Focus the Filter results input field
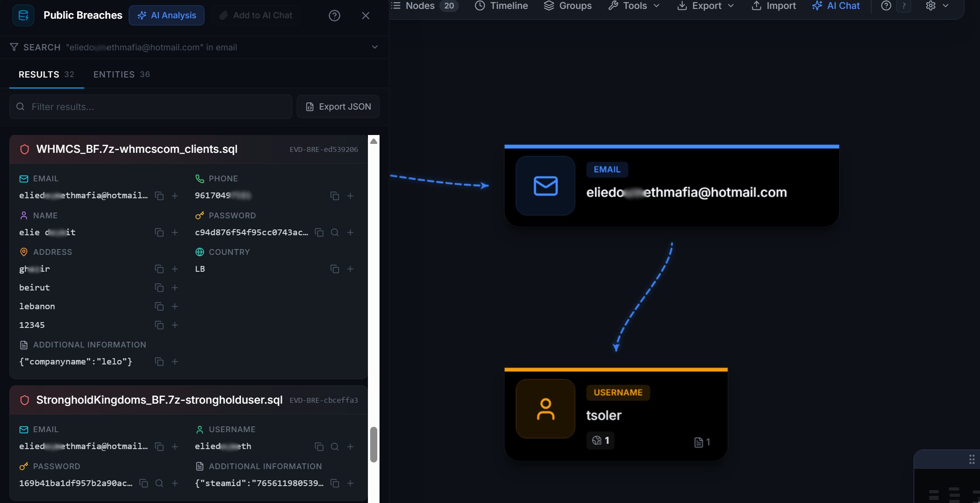The height and width of the screenshot is (503, 980). [x=151, y=106]
